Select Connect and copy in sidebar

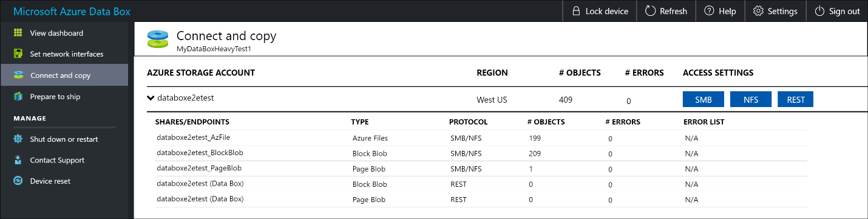(x=64, y=75)
